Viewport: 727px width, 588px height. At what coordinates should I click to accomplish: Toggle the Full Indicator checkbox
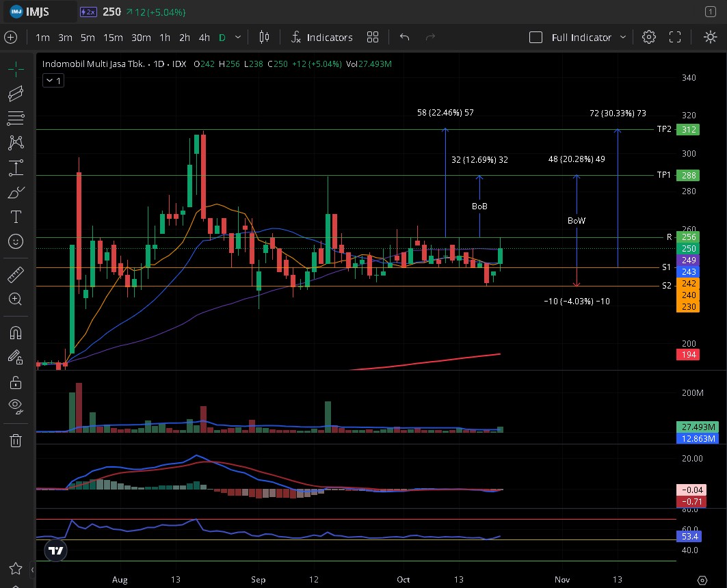coord(536,38)
